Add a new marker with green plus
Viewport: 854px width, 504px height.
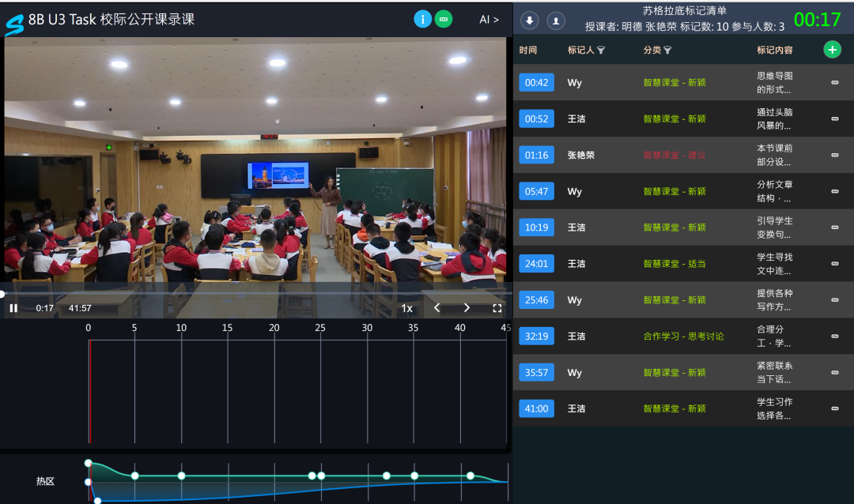pyautogui.click(x=832, y=50)
